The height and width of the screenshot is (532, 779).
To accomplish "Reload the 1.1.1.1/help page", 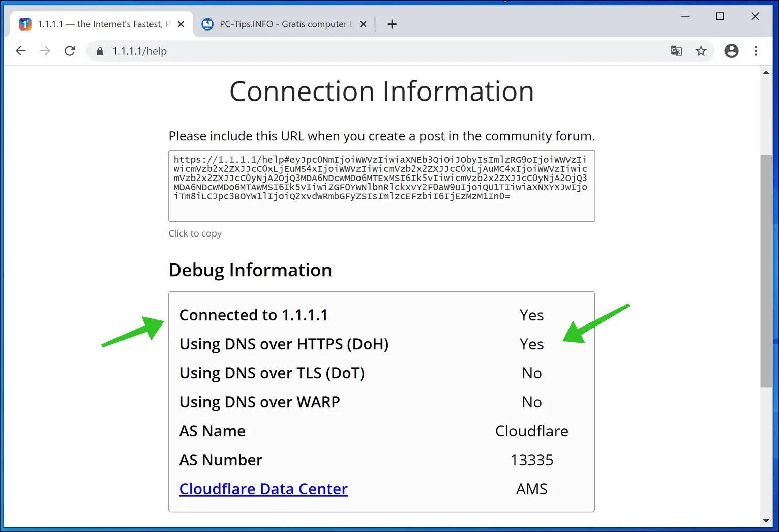I will tap(70, 51).
